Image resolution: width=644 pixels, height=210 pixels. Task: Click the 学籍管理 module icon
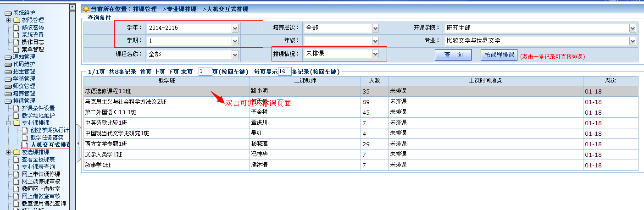8,79
